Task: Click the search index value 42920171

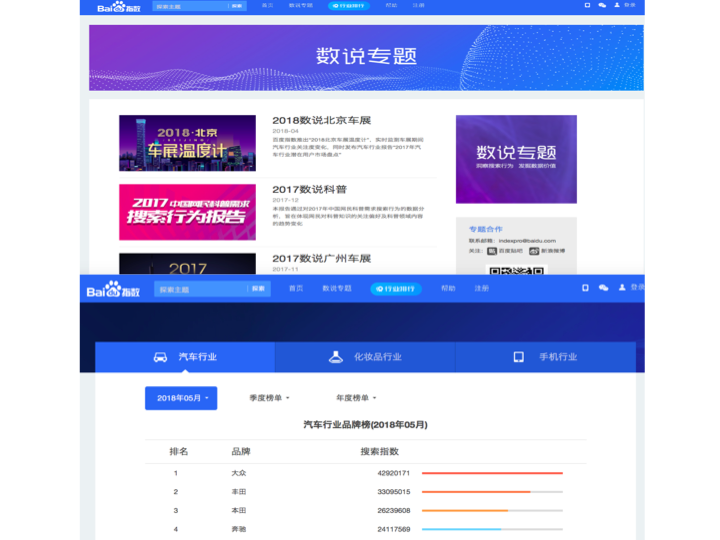Action: 394,473
